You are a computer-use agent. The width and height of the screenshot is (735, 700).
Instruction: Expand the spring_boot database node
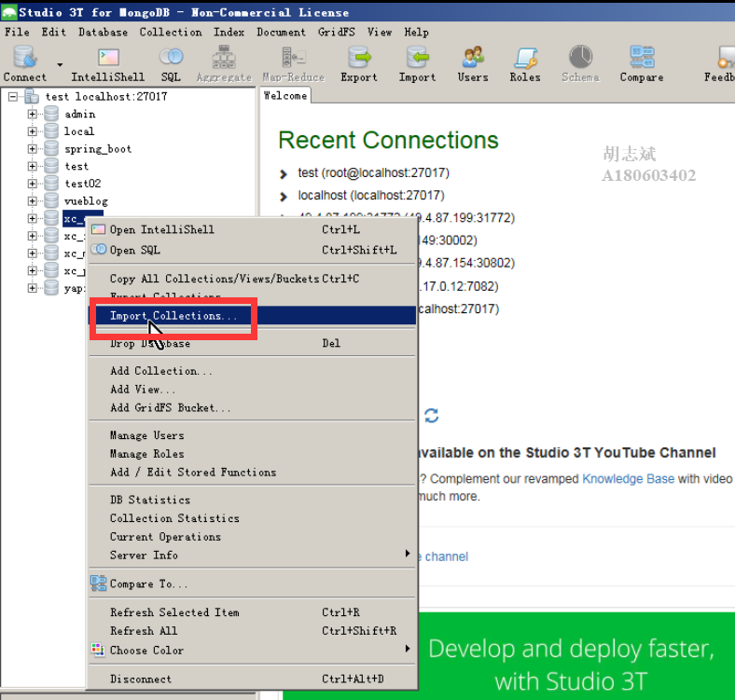pos(32,149)
